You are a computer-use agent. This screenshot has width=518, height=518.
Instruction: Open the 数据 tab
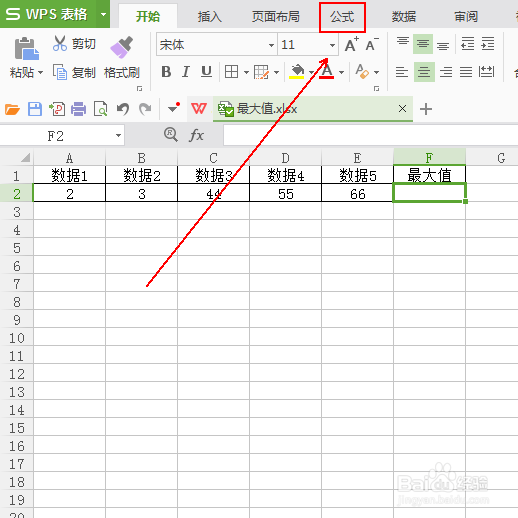coord(404,16)
